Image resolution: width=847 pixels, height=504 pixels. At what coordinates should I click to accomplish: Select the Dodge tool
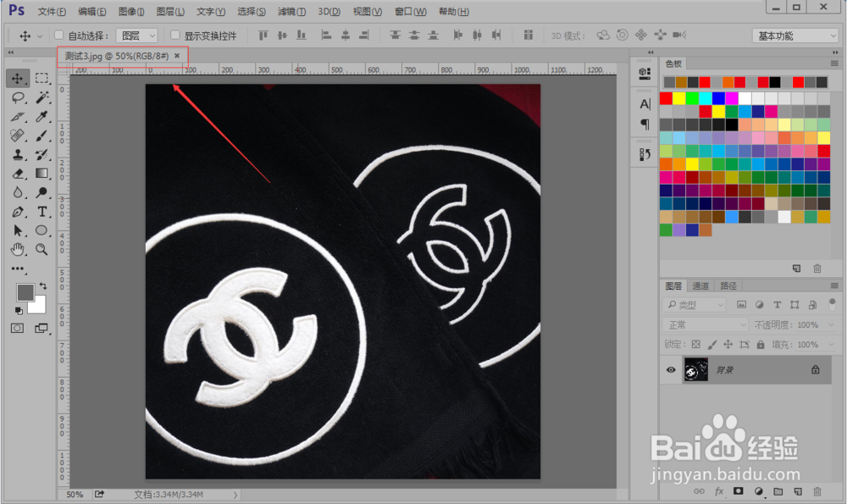(42, 192)
